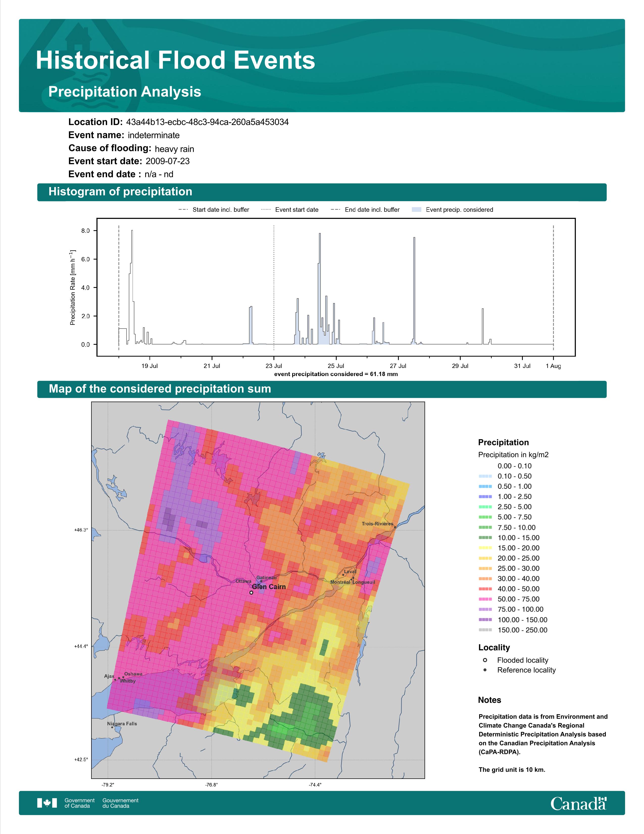Click the Ottawa map label
The height and width of the screenshot is (834, 644).
243,581
